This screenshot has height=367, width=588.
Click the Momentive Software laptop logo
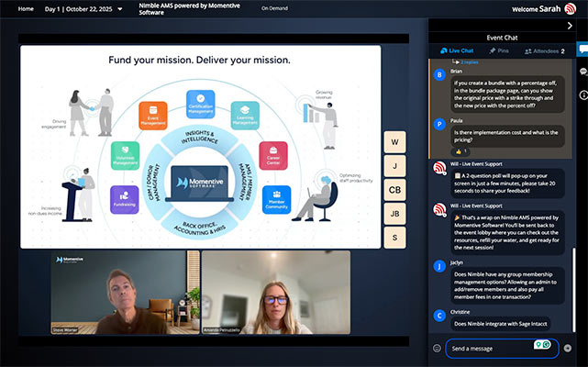[x=200, y=183]
